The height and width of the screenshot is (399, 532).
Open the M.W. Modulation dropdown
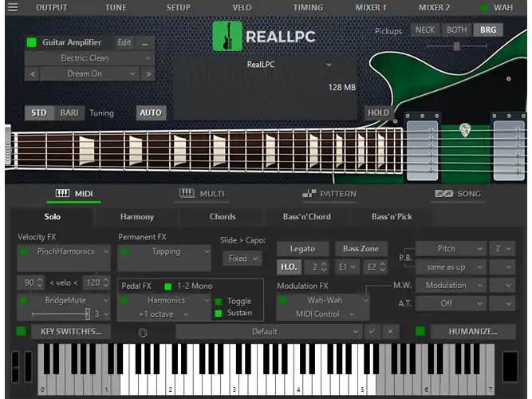click(451, 285)
